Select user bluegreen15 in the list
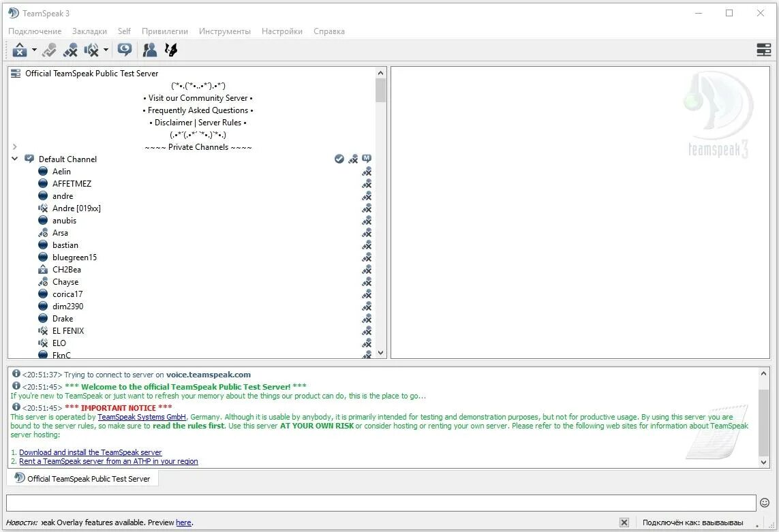The width and height of the screenshot is (779, 532). click(74, 257)
